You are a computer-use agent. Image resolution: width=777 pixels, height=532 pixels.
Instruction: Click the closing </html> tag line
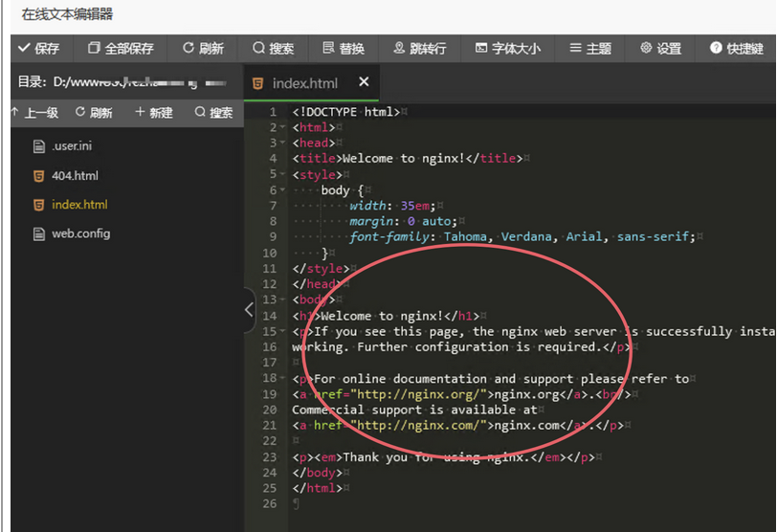[317, 488]
